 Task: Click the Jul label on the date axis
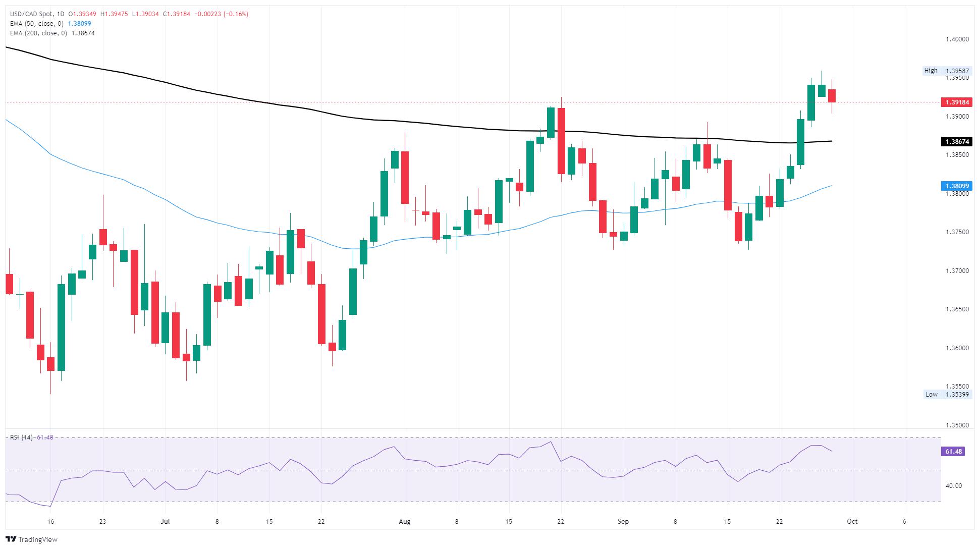tap(165, 521)
